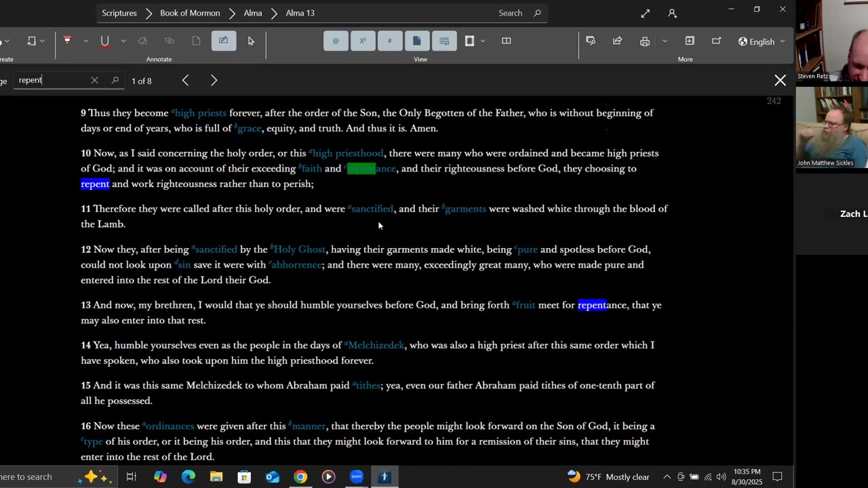Screen dimensions: 868x488
Task: Click the share icon
Action: click(617, 41)
